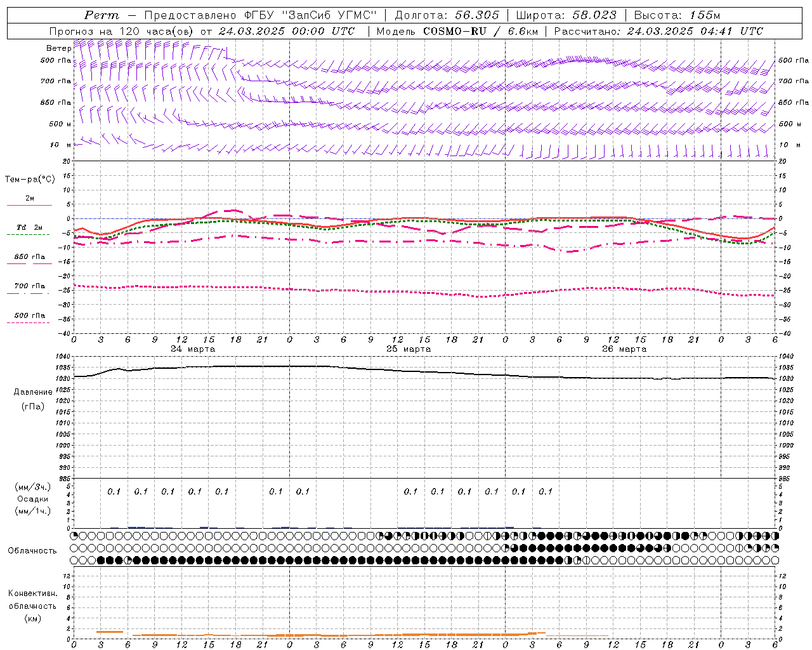Image resolution: width=812 pixels, height=650 pixels.
Task: Click the "Конвективн." convective cloud label
Action: pyautogui.click(x=32, y=594)
